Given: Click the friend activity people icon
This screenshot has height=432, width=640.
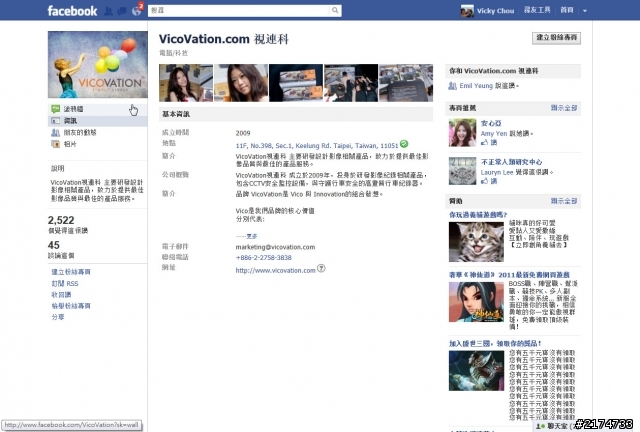Looking at the screenshot, I should point(56,132).
